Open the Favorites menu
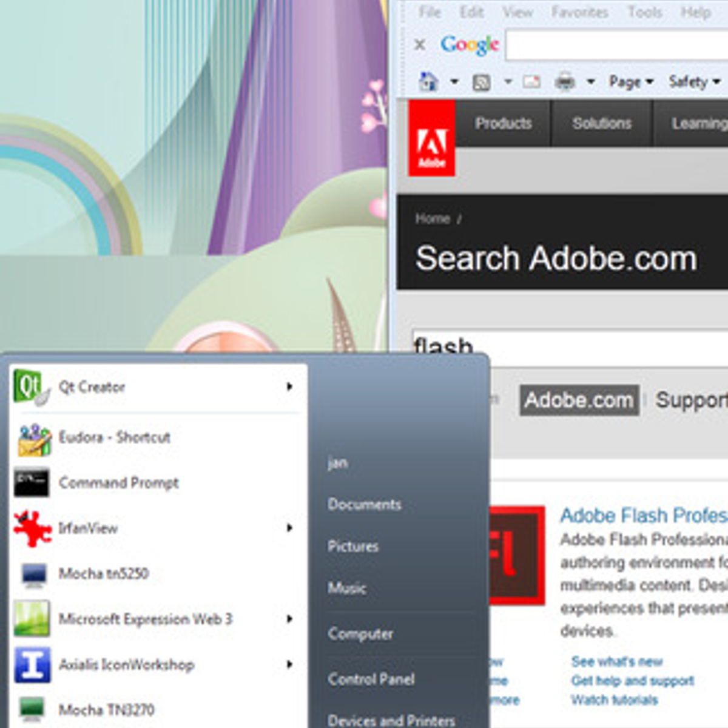The height and width of the screenshot is (728, 728). click(579, 12)
